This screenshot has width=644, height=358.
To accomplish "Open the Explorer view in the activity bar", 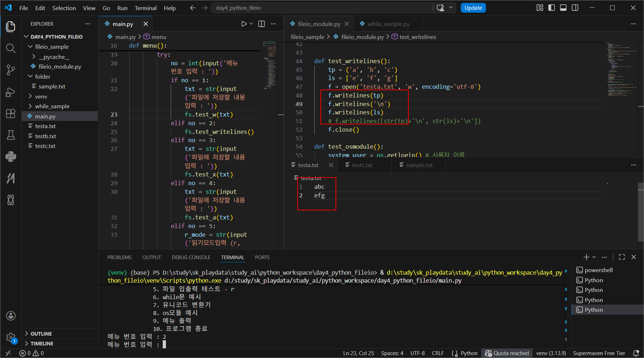I will [11, 27].
